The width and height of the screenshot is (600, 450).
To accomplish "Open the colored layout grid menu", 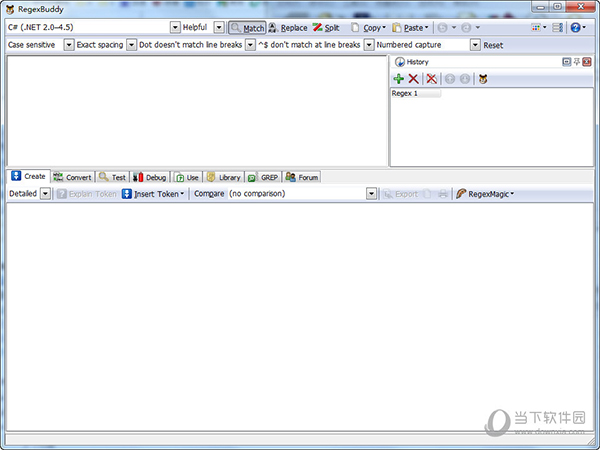I will tap(538, 28).
